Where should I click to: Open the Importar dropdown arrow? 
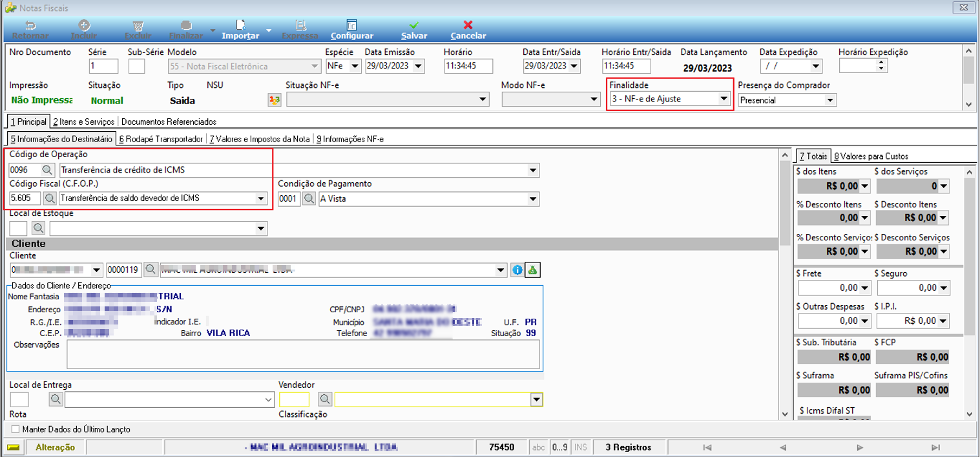click(269, 30)
